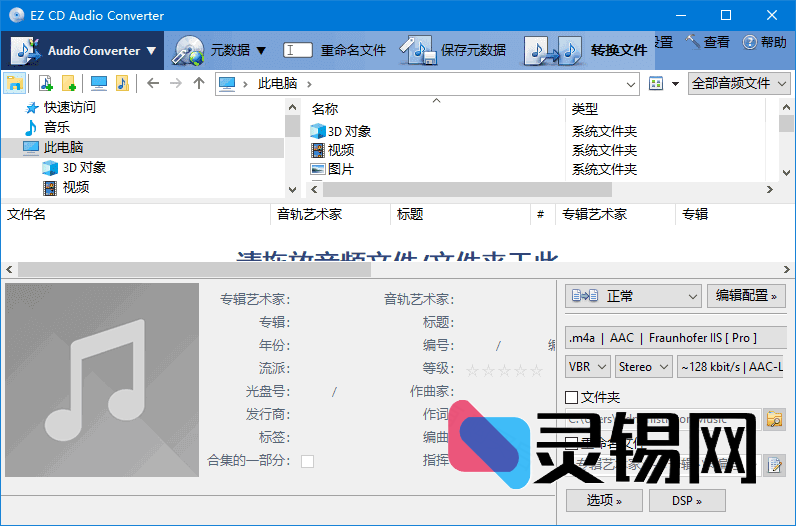Set the 等级 rating to one star
This screenshot has width=796, height=526.
point(472,371)
